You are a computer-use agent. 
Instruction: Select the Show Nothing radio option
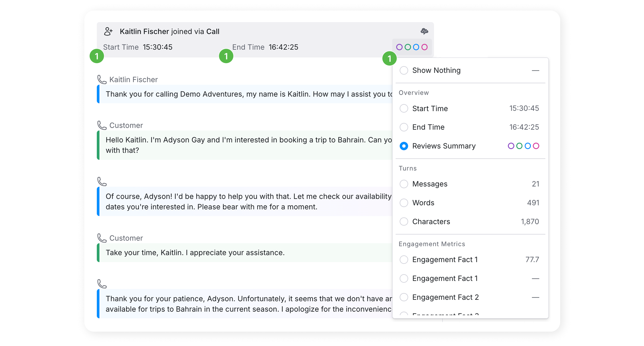click(x=404, y=70)
